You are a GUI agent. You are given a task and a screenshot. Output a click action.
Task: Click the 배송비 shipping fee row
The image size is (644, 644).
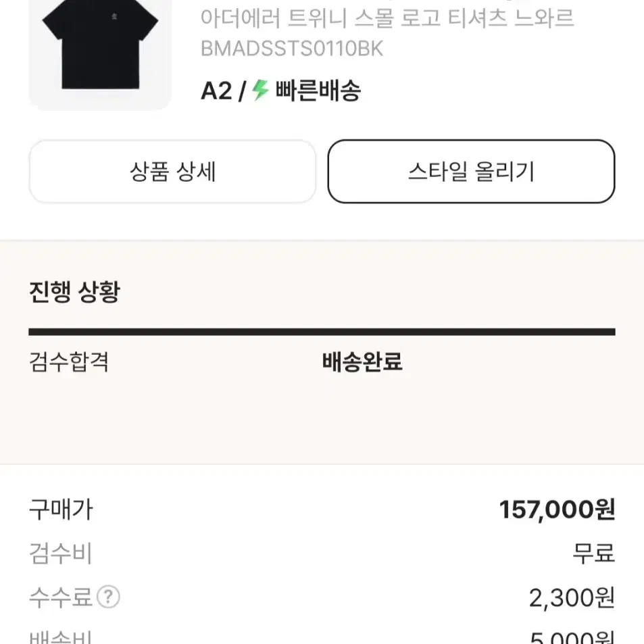pos(322,637)
